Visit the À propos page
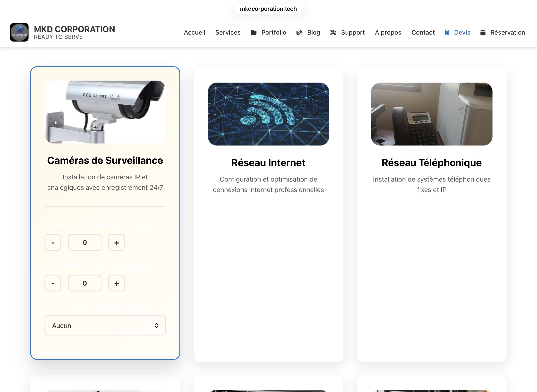 [x=388, y=33]
